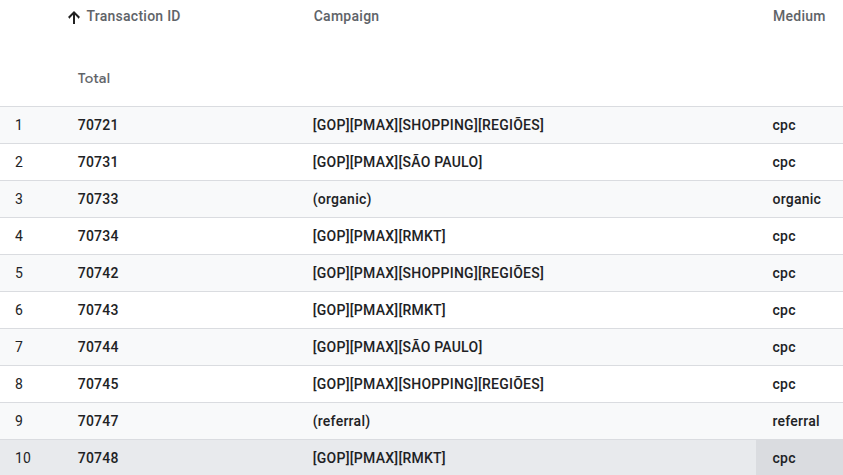Select transaction 70734 in row 4
The image size is (843, 475).
point(98,236)
